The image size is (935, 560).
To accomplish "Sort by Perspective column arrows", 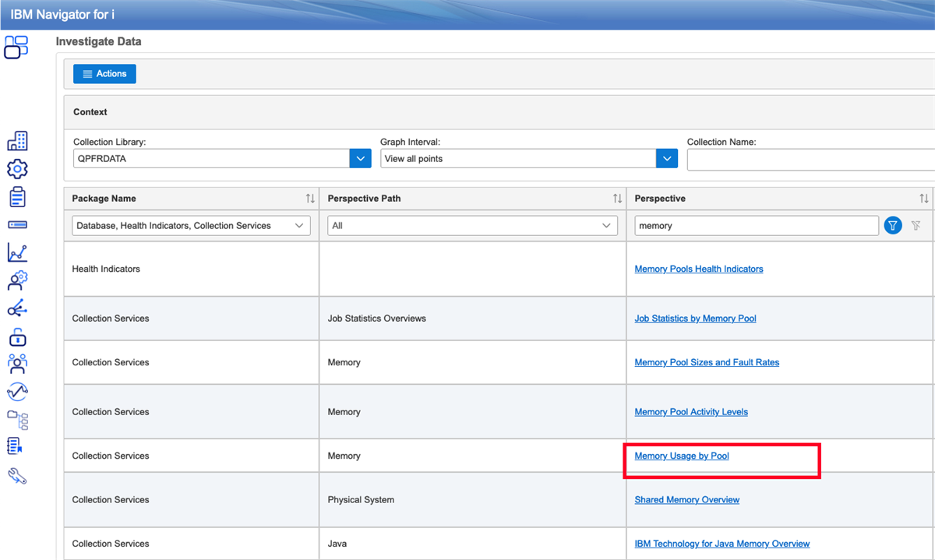I will tap(923, 199).
